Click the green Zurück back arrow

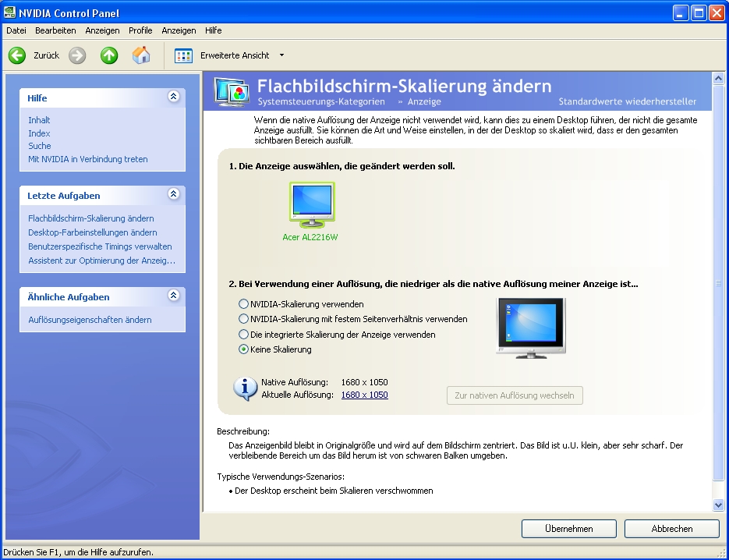pos(17,55)
